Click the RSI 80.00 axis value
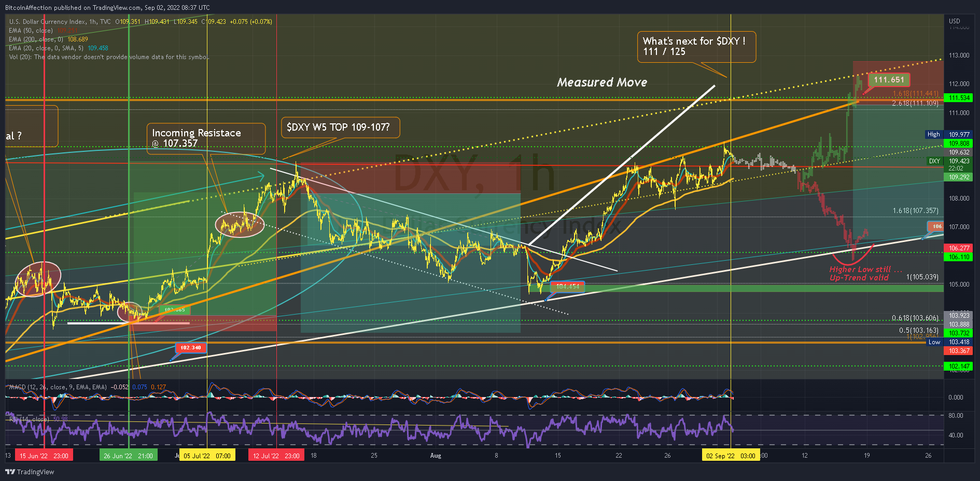Screen dimensions: 980x481 pos(956,416)
